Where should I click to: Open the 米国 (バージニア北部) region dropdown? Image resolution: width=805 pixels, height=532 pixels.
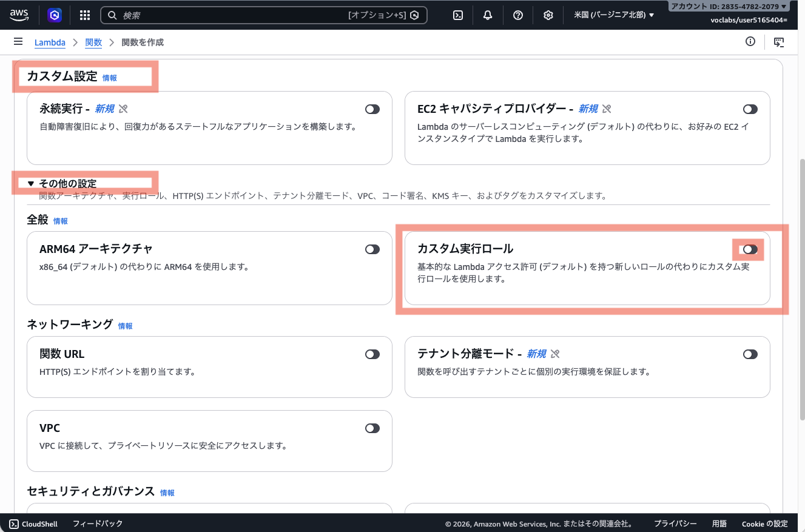[x=614, y=15]
